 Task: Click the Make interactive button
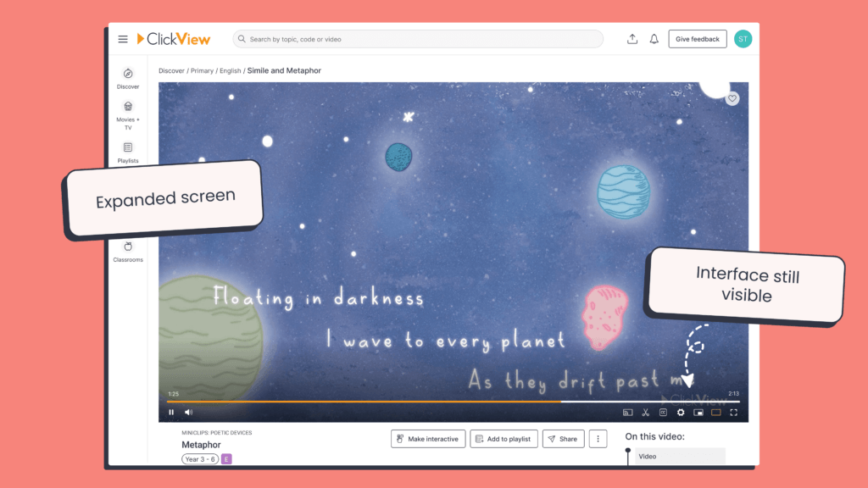[x=427, y=439]
